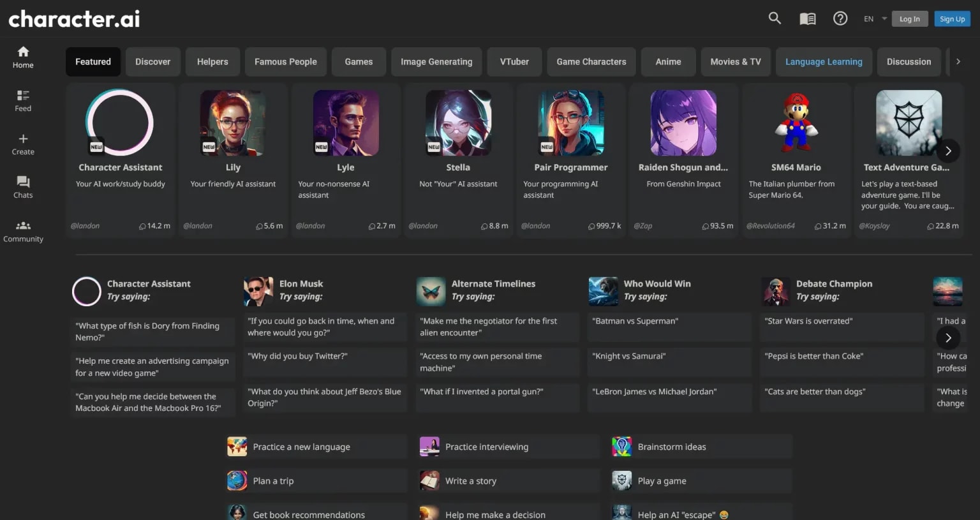Switch to the Discover tab
Screen dimensions: 980x520
click(x=153, y=62)
